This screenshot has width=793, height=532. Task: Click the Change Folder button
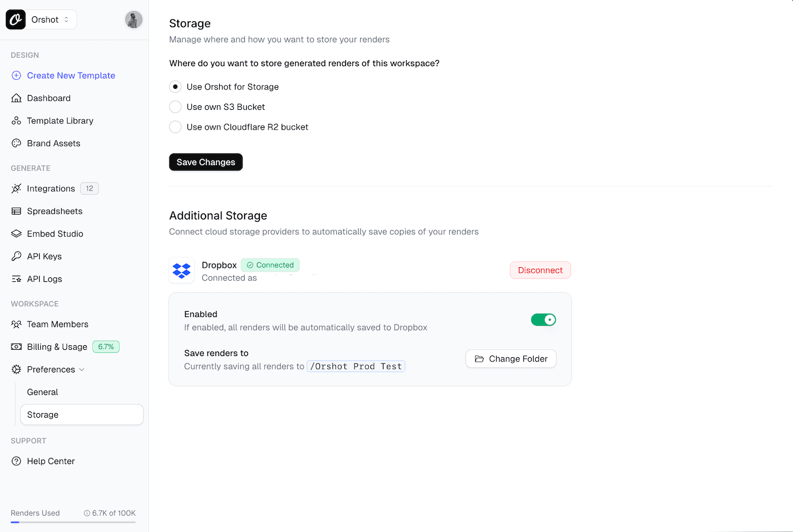tap(510, 359)
